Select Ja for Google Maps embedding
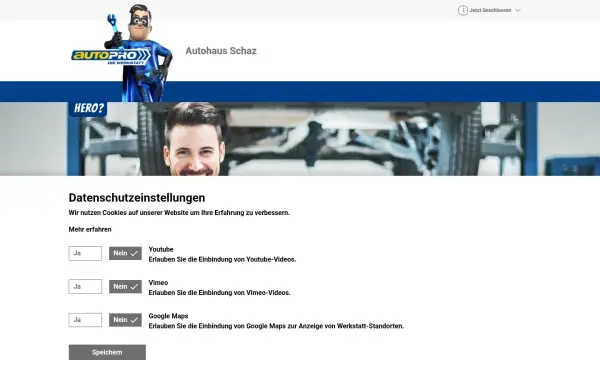The height and width of the screenshot is (375, 600). tap(85, 320)
